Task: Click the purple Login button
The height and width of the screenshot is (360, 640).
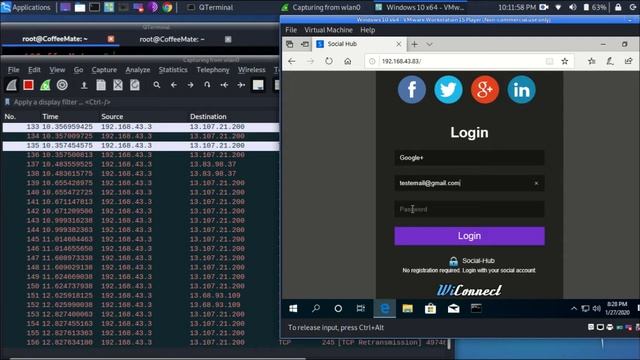Action: [469, 236]
